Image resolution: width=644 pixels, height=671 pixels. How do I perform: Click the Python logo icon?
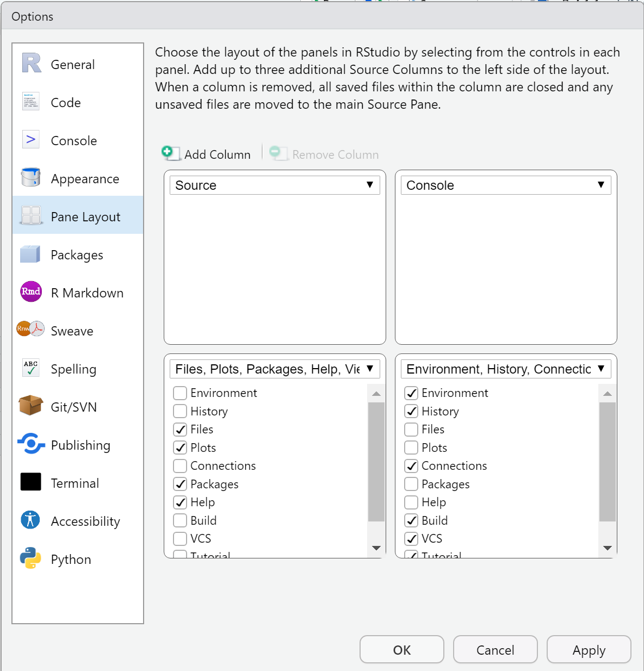click(31, 558)
